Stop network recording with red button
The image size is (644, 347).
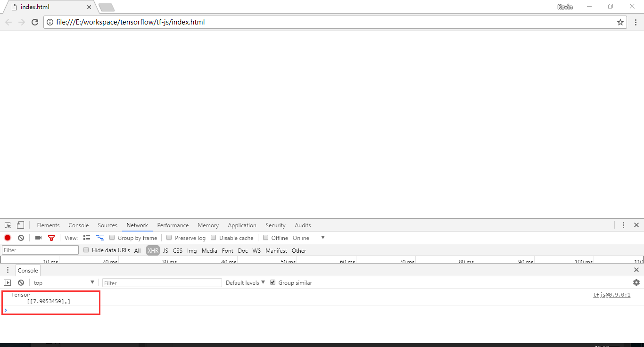point(8,238)
